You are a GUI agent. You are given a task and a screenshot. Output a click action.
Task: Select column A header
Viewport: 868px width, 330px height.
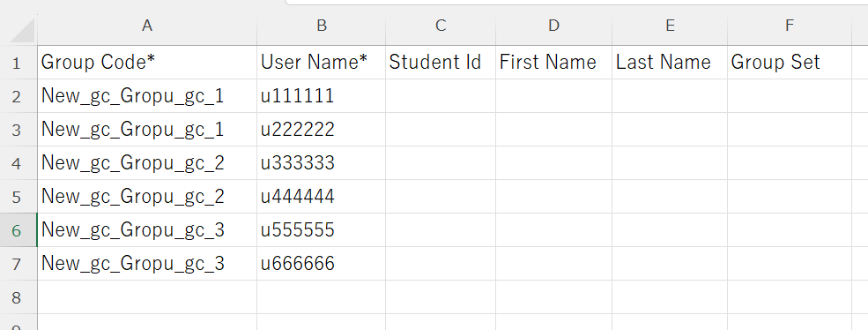(x=147, y=26)
